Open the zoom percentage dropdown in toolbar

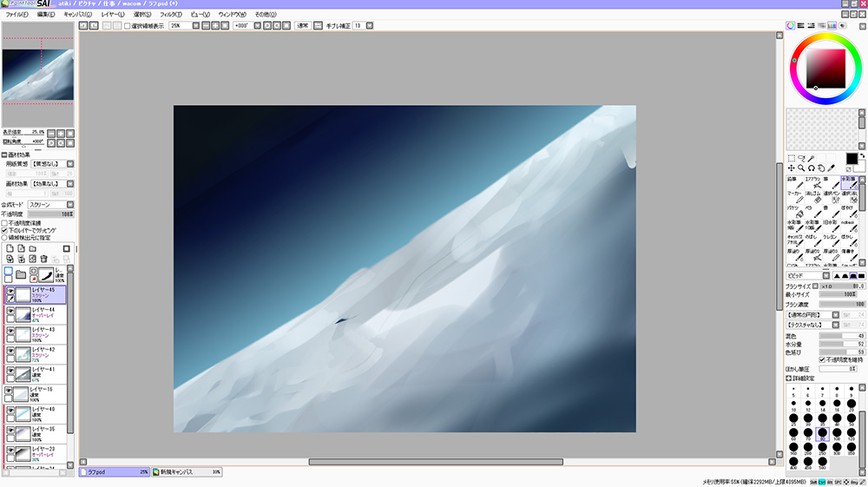[x=195, y=25]
